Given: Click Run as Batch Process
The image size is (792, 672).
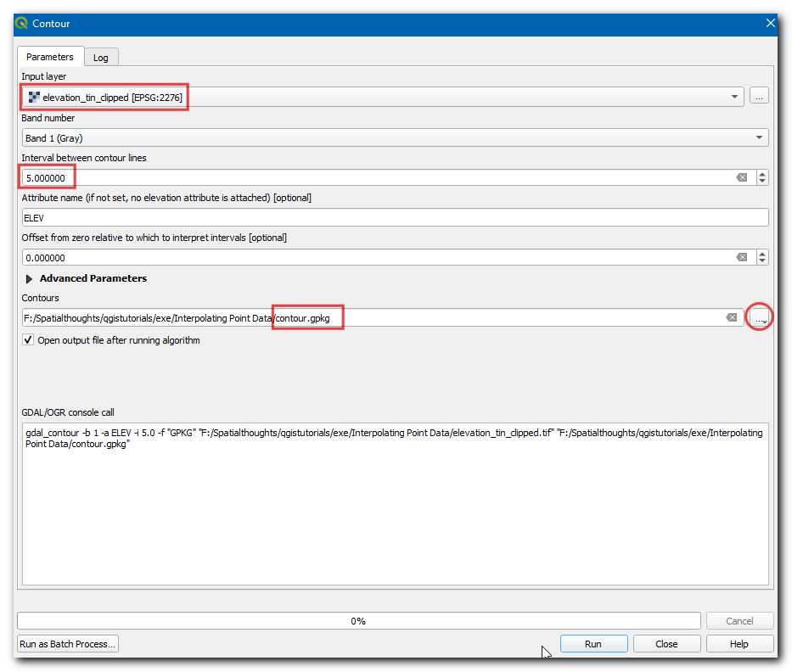Looking at the screenshot, I should [x=68, y=644].
